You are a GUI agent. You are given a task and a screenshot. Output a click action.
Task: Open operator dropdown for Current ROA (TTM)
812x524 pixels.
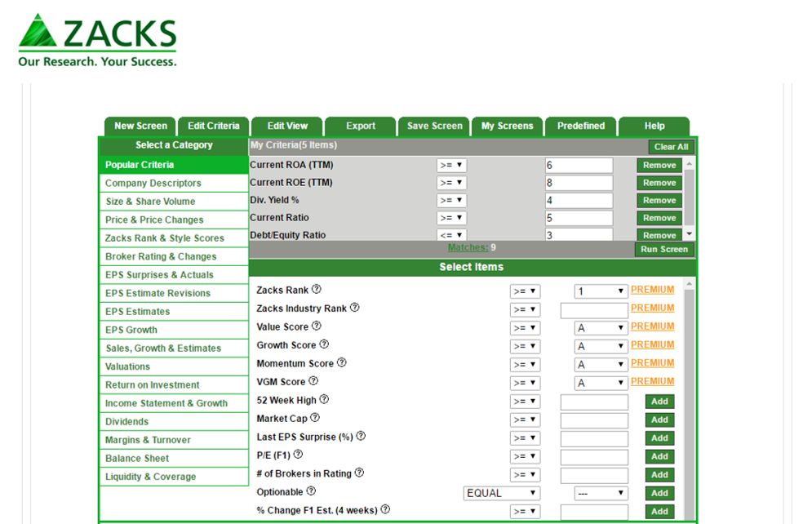coord(451,165)
